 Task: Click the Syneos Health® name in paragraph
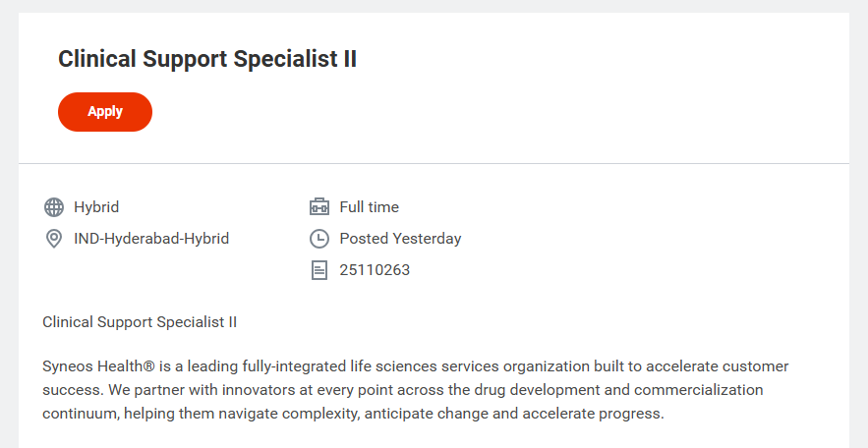tap(98, 366)
